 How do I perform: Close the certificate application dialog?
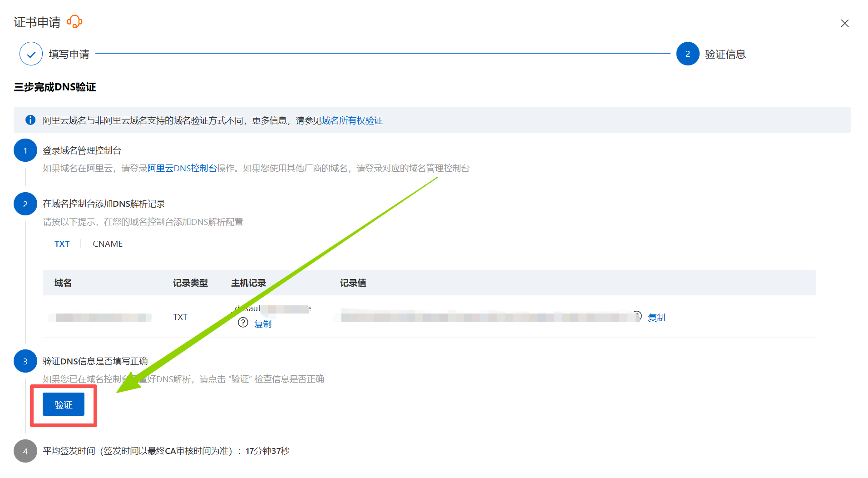click(x=844, y=23)
